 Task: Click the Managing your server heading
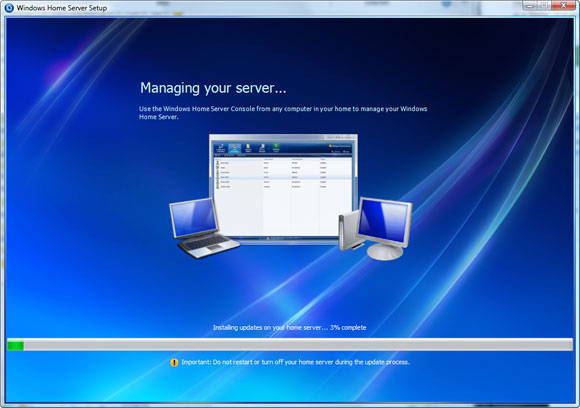(x=213, y=88)
